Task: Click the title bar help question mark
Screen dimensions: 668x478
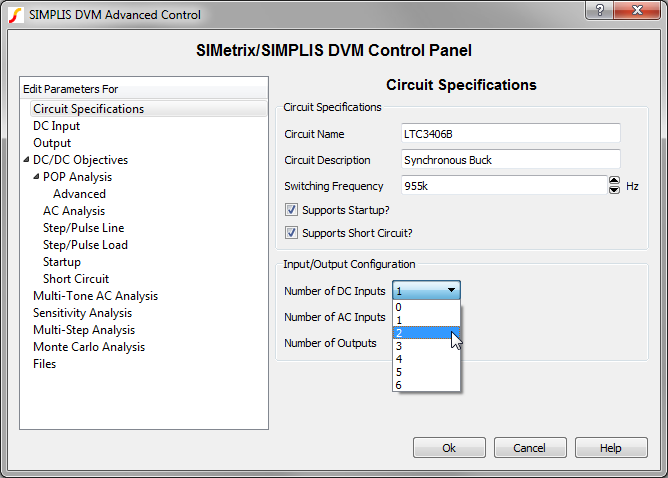Action: tap(599, 11)
